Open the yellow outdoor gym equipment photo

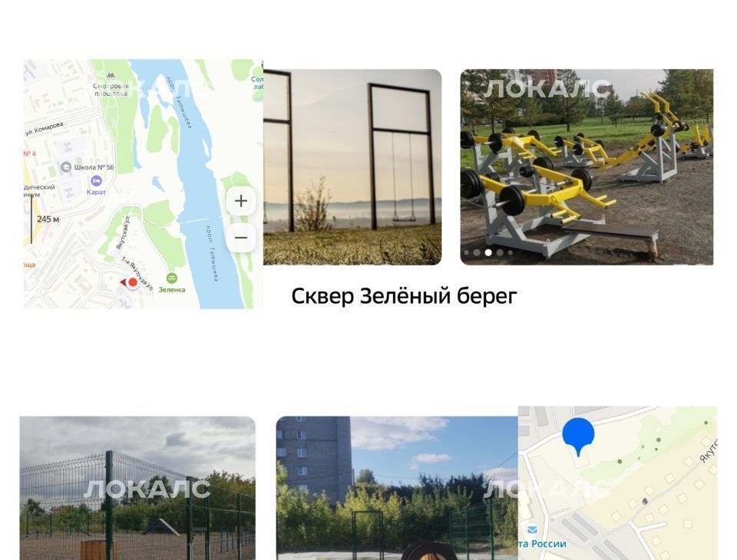pyautogui.click(x=587, y=167)
